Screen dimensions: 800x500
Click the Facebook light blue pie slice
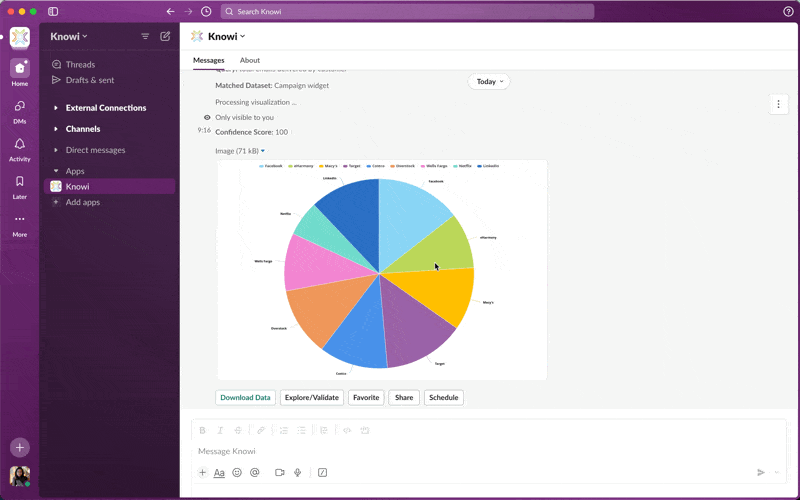click(408, 219)
